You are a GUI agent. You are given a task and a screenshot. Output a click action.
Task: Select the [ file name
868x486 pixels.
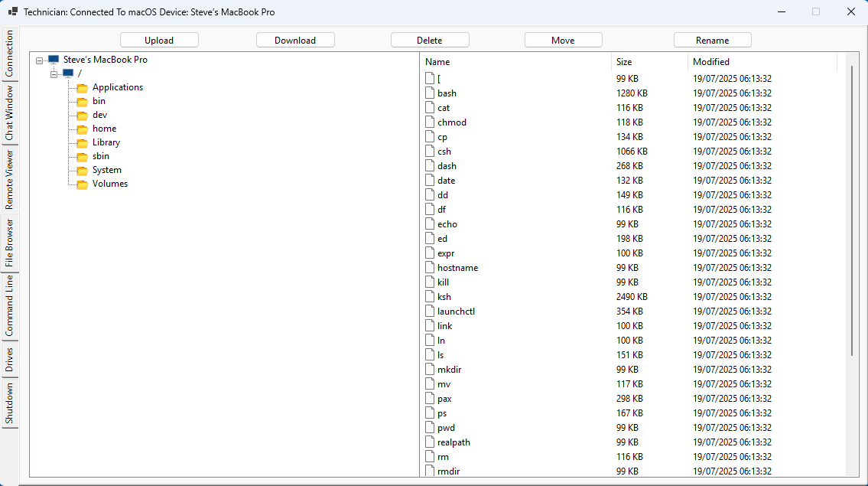pos(439,79)
